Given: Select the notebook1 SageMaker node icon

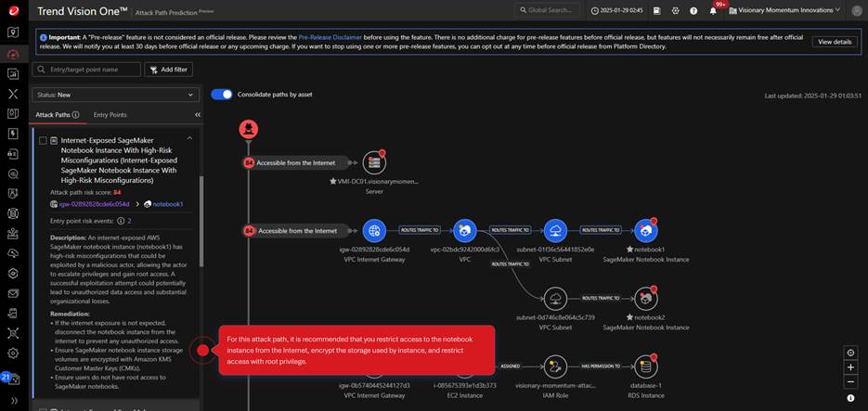Looking at the screenshot, I should pyautogui.click(x=645, y=231).
